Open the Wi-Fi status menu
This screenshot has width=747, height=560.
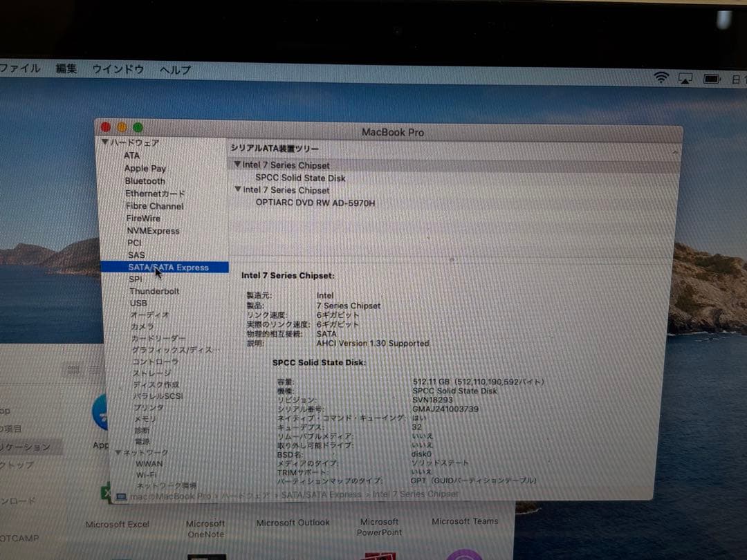coord(661,77)
